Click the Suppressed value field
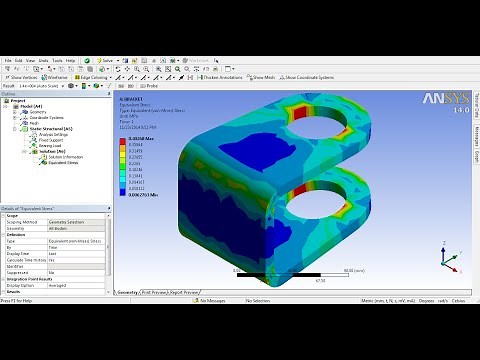 76,273
